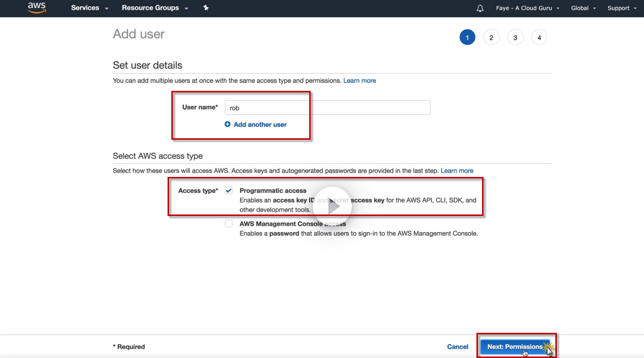Cancel the add user wizard
The image size is (644, 358).
[457, 347]
